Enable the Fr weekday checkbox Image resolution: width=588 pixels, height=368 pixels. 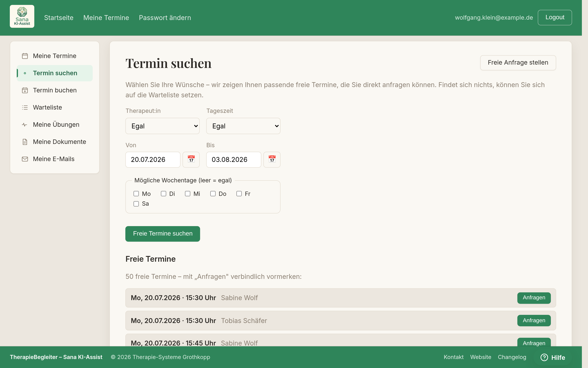click(x=239, y=194)
